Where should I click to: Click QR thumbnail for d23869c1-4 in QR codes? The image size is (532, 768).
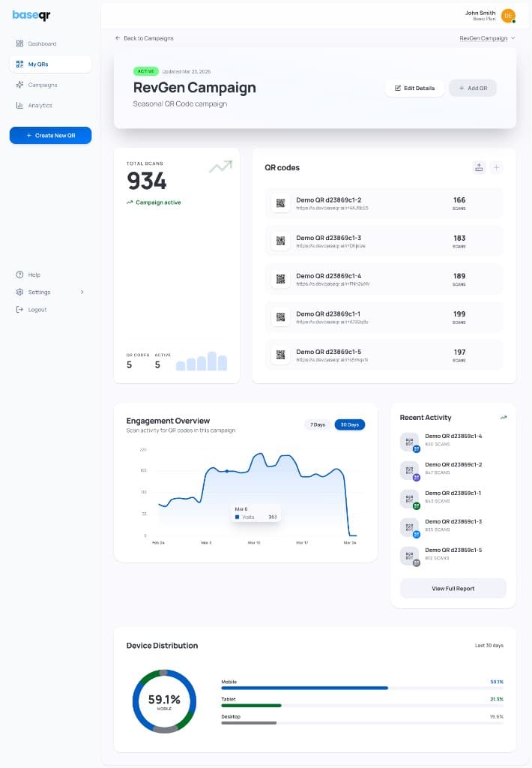(x=280, y=279)
